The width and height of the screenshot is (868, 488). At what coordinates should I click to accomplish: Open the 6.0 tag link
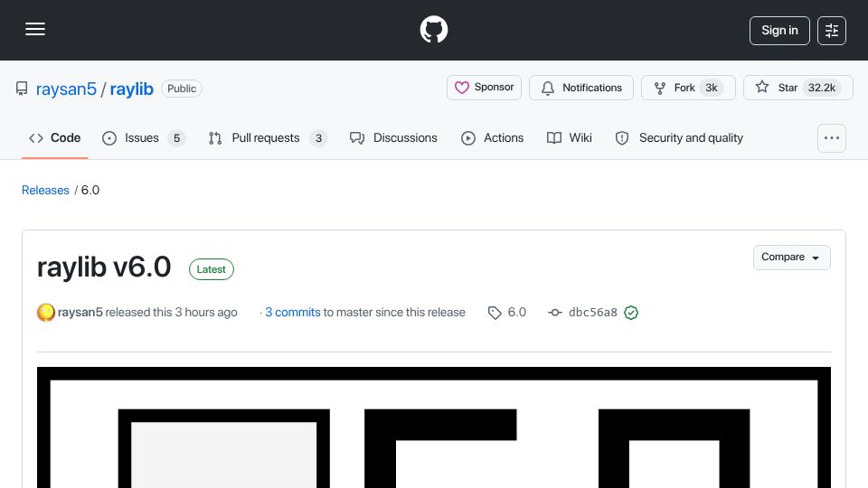[517, 312]
